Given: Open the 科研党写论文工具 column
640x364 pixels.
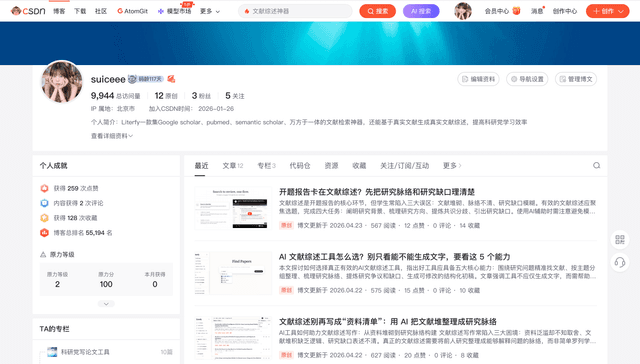Looking at the screenshot, I should [x=85, y=352].
